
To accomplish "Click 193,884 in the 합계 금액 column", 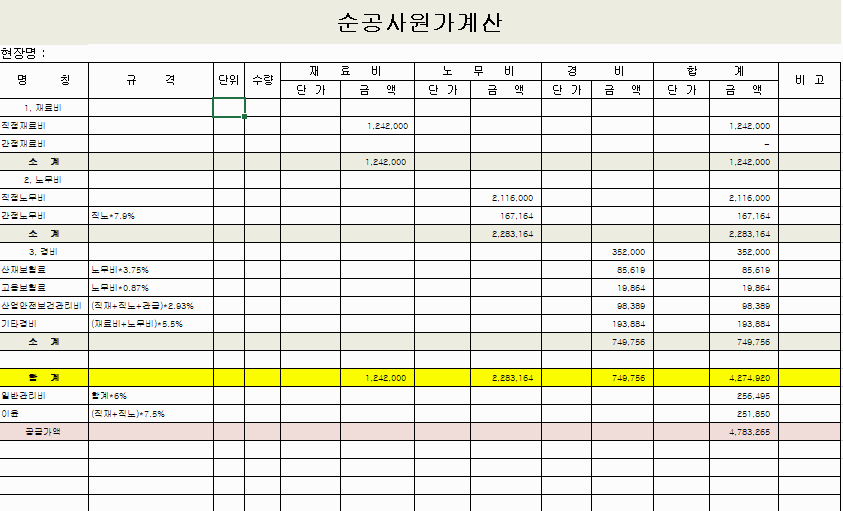I will pos(754,324).
